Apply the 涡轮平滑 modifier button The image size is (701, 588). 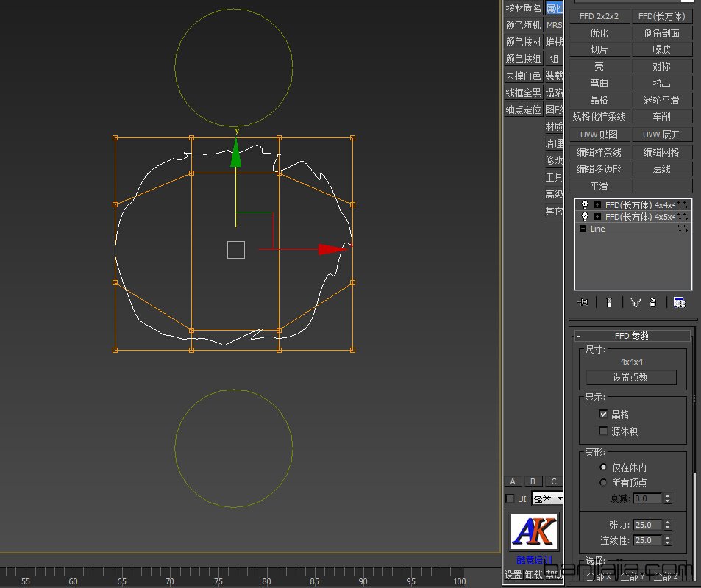(x=661, y=100)
